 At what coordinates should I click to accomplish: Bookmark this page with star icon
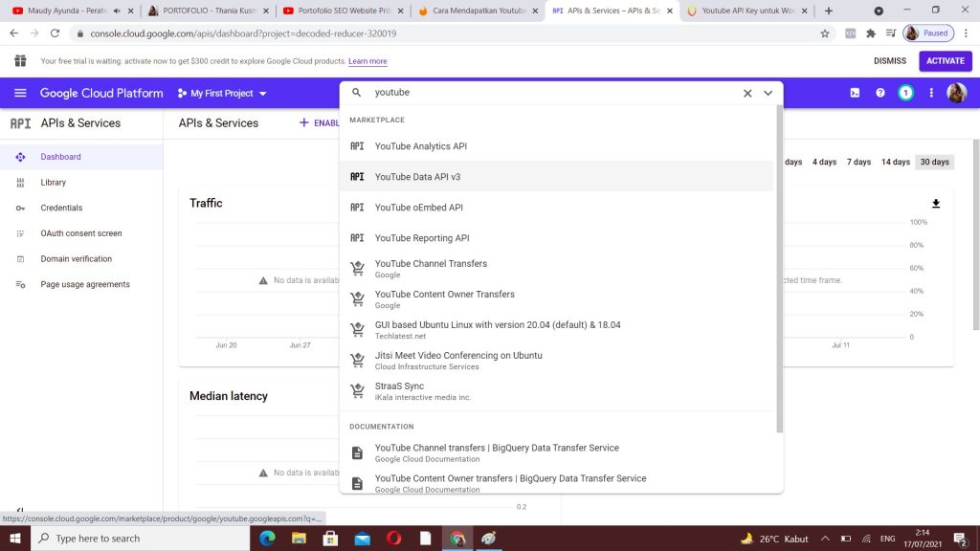pos(825,33)
